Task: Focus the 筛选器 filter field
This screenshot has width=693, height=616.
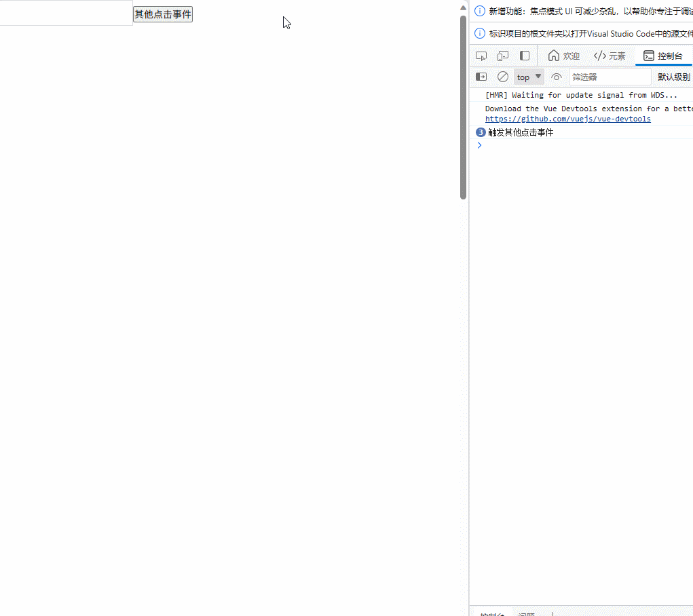Action: coord(610,77)
